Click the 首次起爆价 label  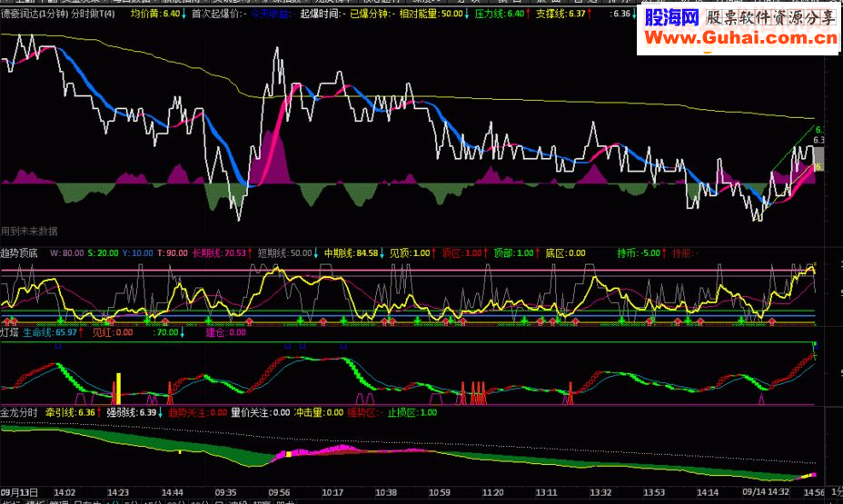pyautogui.click(x=217, y=14)
